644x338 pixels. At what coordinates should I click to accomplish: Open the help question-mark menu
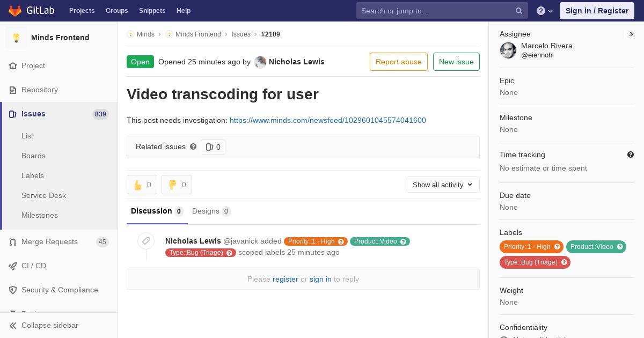pyautogui.click(x=545, y=11)
